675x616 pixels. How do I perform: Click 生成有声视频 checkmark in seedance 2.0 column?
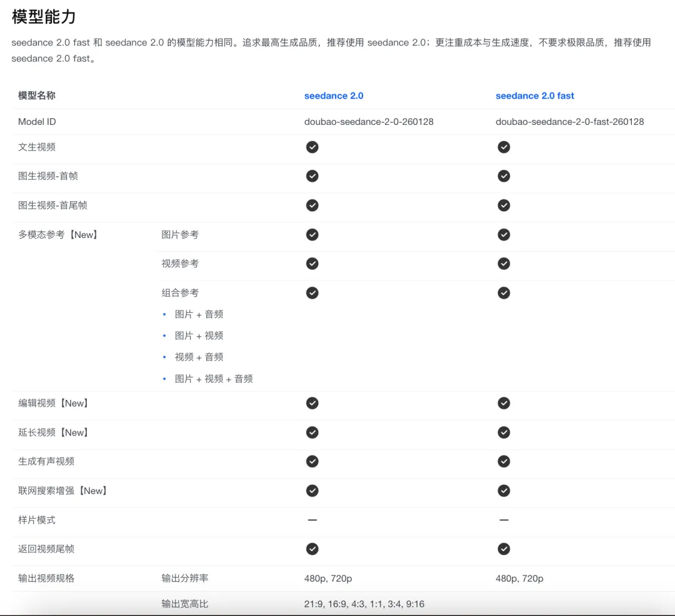pos(312,461)
